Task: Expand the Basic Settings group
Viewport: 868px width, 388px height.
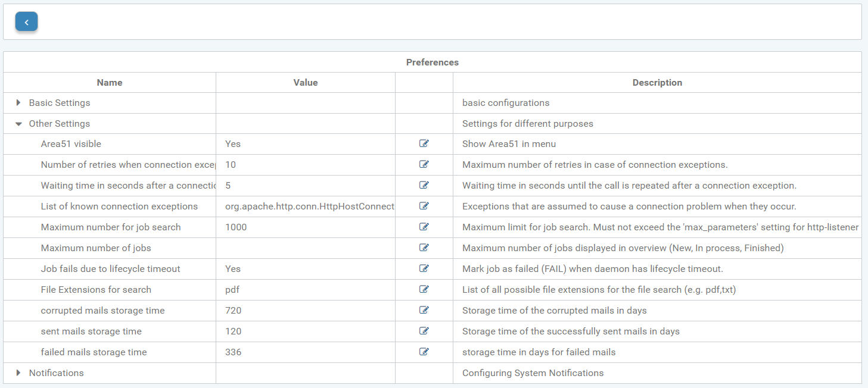Action: pyautogui.click(x=18, y=103)
